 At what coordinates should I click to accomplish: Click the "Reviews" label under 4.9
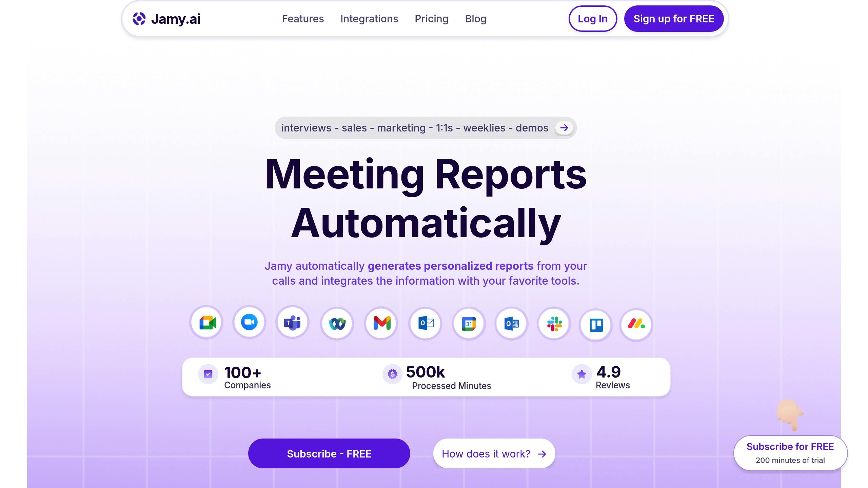613,385
